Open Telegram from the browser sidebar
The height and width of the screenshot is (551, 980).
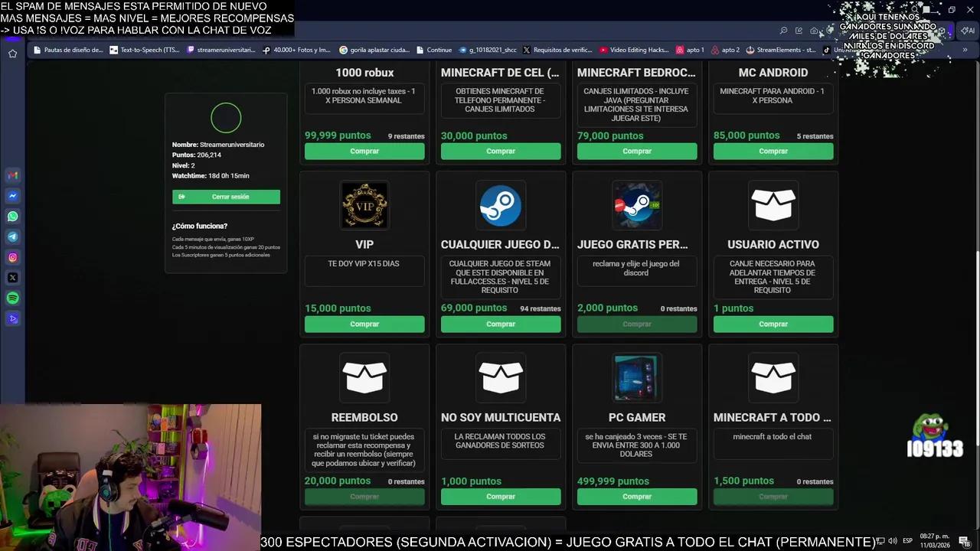(13, 236)
